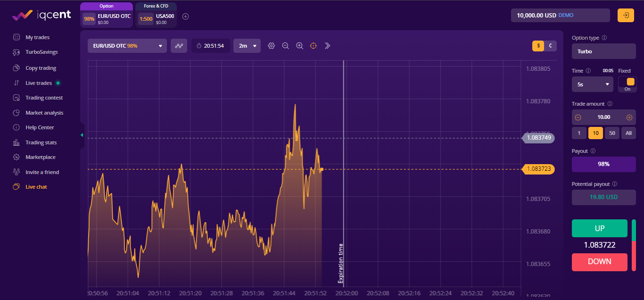Click the orange login button
The width and height of the screenshot is (644, 300).
[x=626, y=15]
